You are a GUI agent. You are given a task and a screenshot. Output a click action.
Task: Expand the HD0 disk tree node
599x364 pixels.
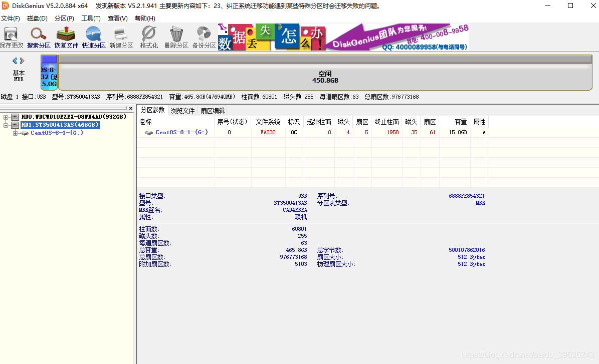6,117
